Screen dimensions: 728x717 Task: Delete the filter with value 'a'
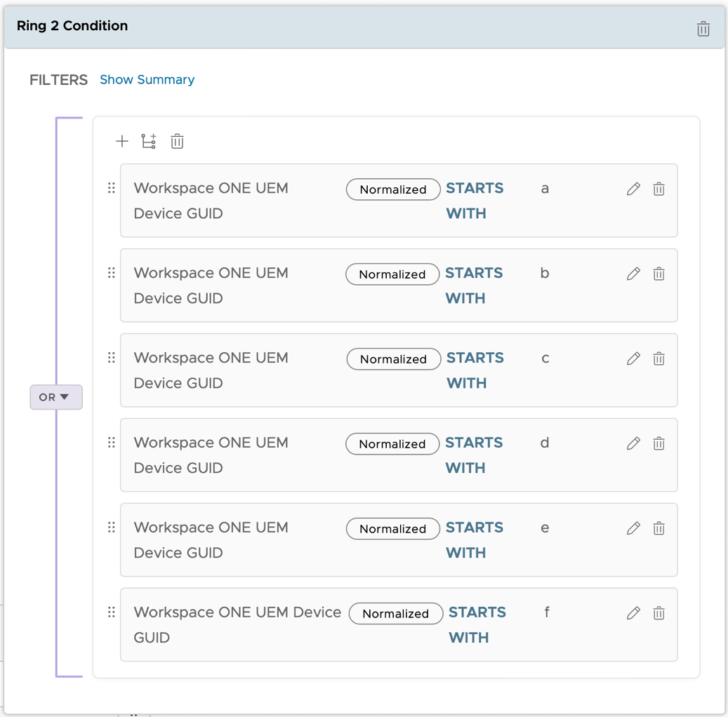click(658, 189)
